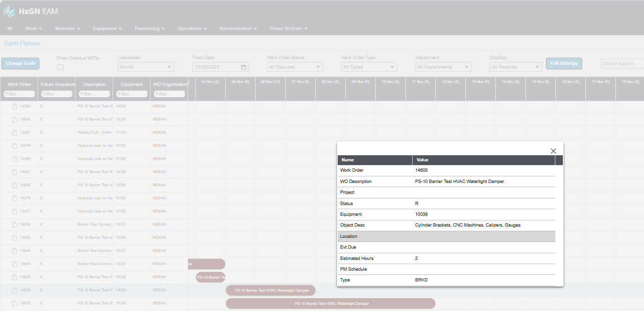Open the calendar picker in From Date field
Viewport: 644px width, 311px height.
point(243,67)
